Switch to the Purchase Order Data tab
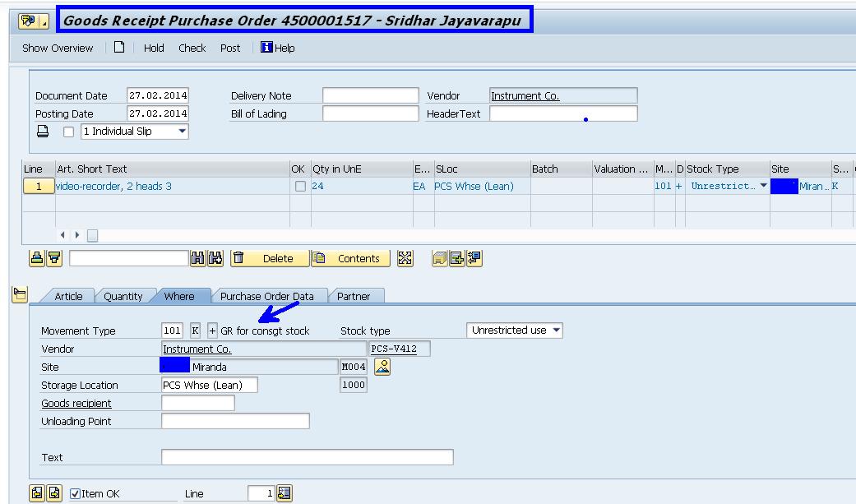856x504 pixels. (x=267, y=294)
